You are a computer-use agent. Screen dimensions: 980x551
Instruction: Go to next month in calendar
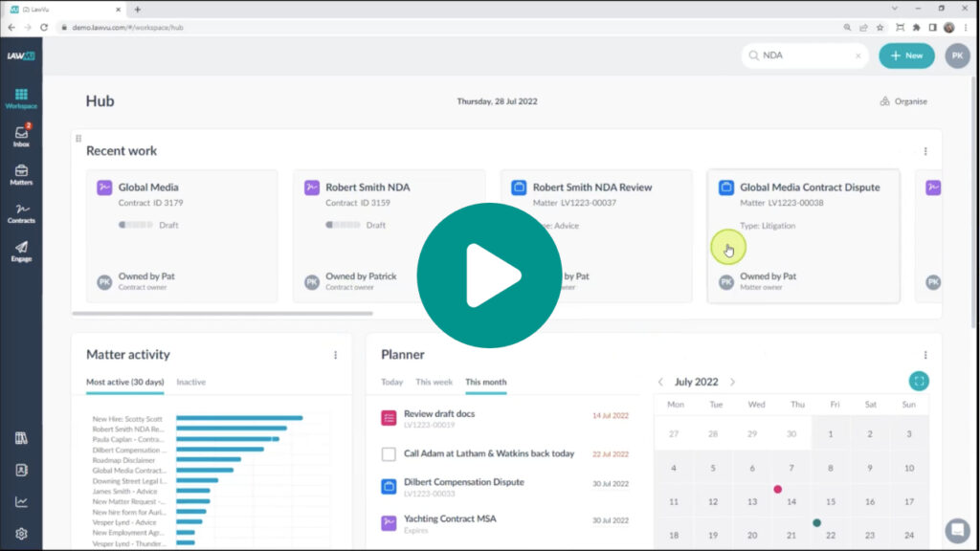(x=732, y=382)
